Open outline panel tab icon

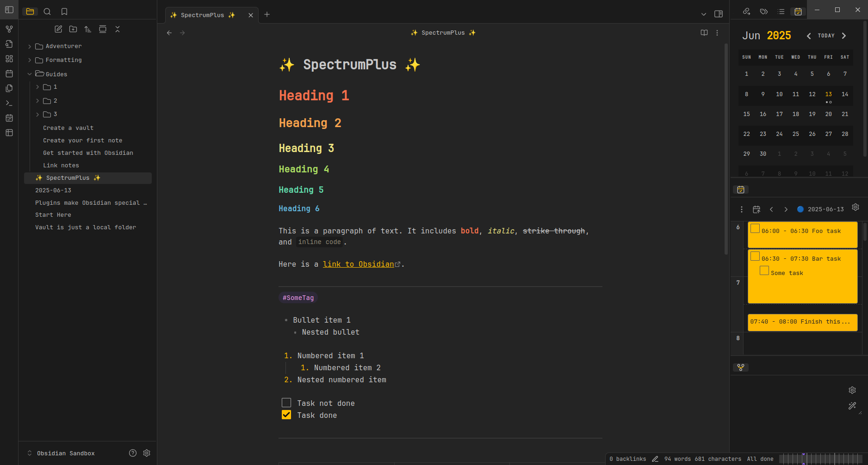(781, 12)
